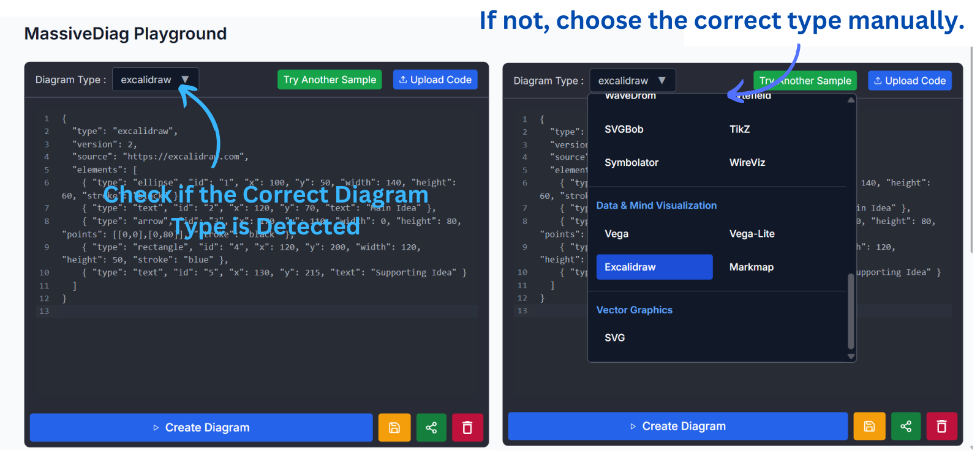This screenshot has height=459, width=980.
Task: Choose Markmap in the dropdown list
Action: point(751,267)
